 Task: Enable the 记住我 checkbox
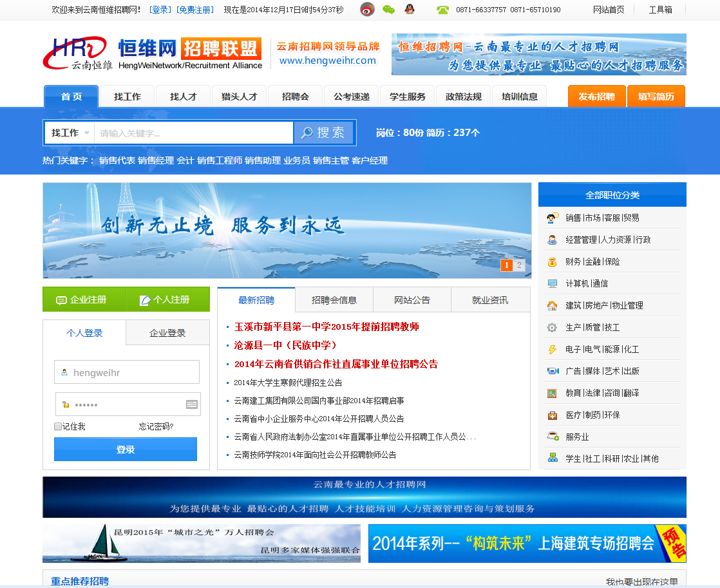click(57, 427)
